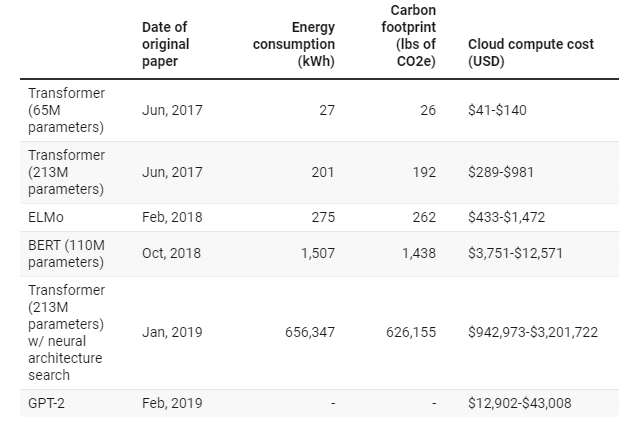Select the 626,155 carbon footprint value
The width and height of the screenshot is (641, 431).
pos(410,332)
